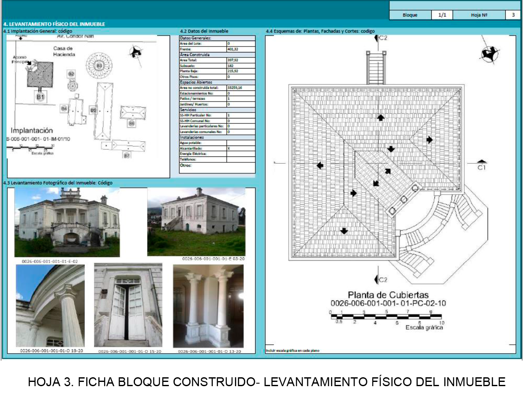Image resolution: width=532 pixels, height=398 pixels.
Task: Select building label B4 on the site plan
Action: pos(64,109)
